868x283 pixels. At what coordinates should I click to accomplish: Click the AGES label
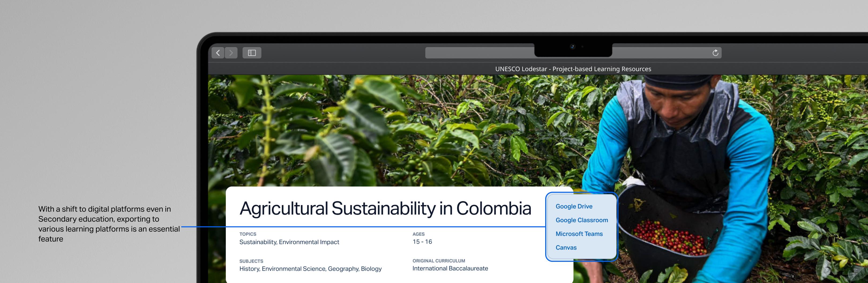coord(418,234)
